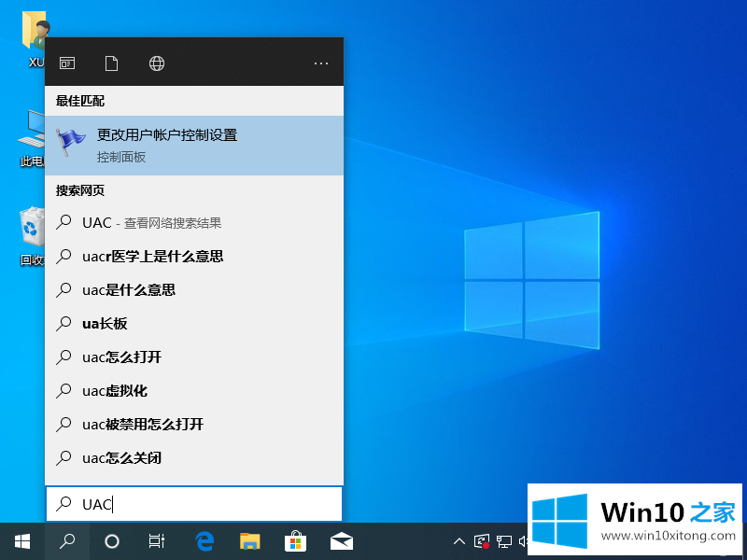Image resolution: width=747 pixels, height=560 pixels.
Task: Click the UAC search input box
Action: [194, 504]
